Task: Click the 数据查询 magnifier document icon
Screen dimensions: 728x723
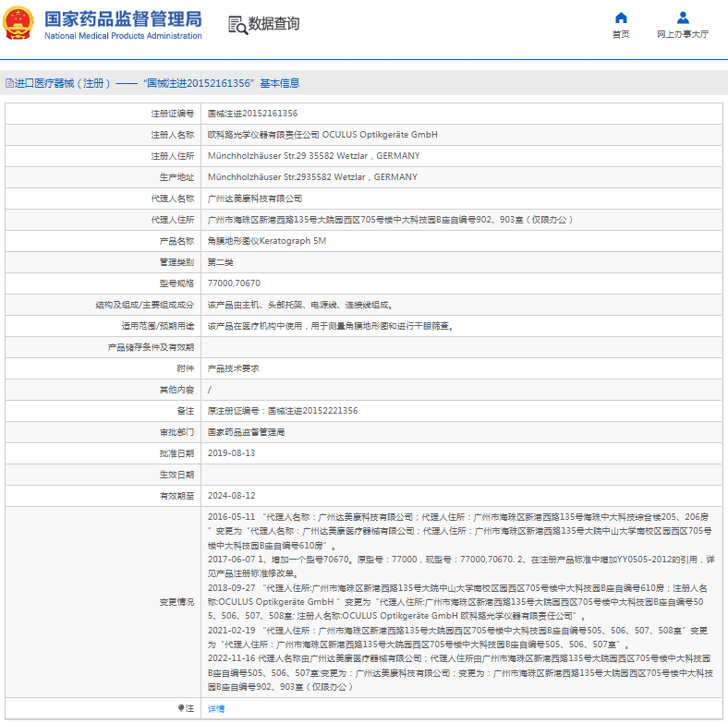Action: 237,25
